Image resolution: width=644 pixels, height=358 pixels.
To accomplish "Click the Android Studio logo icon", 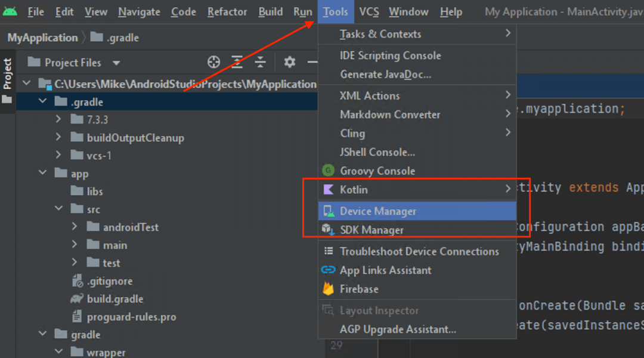I will point(10,11).
